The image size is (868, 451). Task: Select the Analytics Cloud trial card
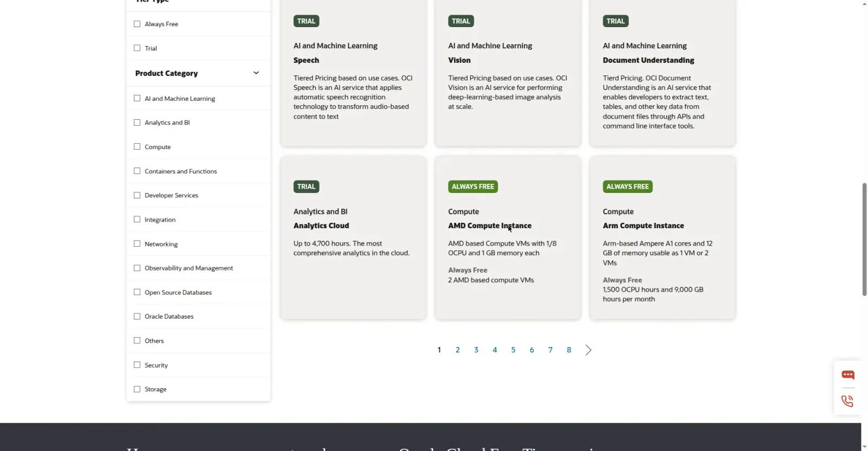tap(353, 238)
